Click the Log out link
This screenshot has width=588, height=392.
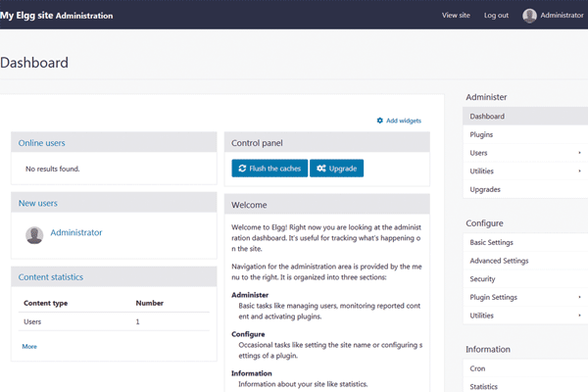click(496, 16)
